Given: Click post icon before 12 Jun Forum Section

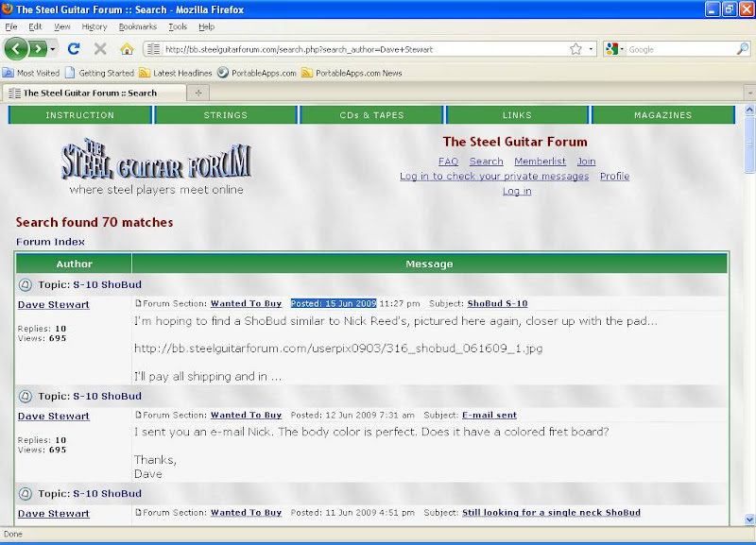Looking at the screenshot, I should pos(138,415).
